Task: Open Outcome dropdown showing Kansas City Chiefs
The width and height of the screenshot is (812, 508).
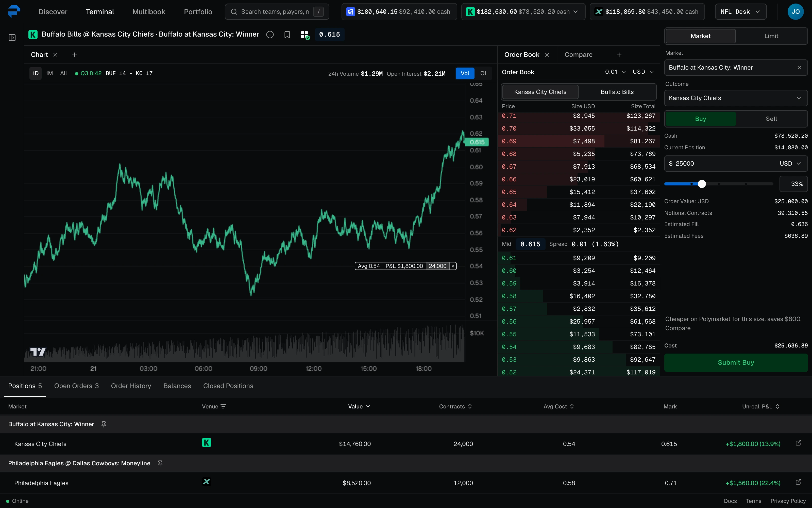Action: pyautogui.click(x=736, y=98)
